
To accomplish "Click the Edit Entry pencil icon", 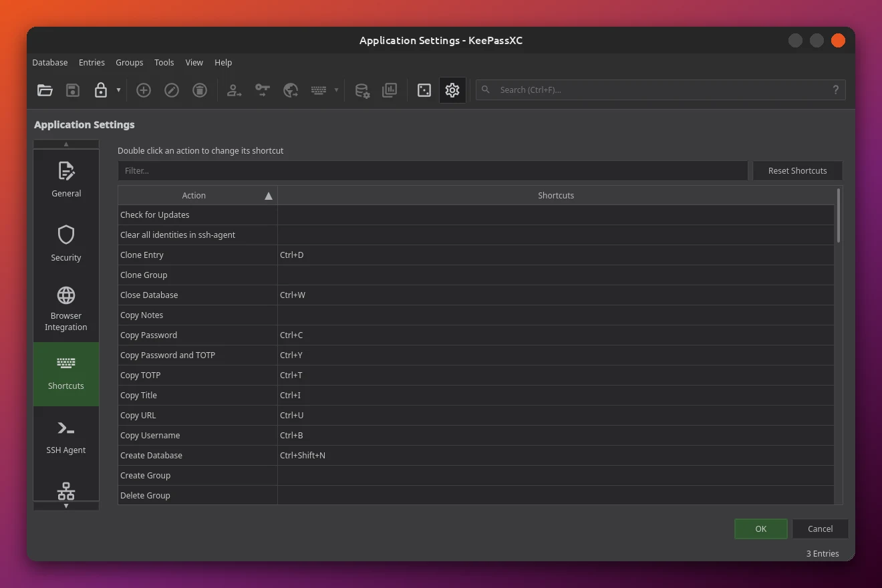I will 172,90.
